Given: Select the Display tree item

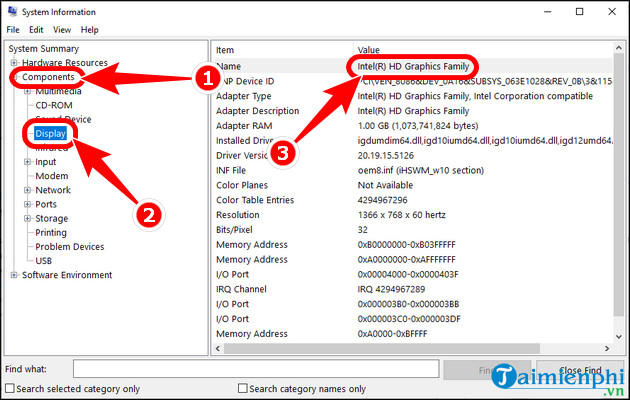Looking at the screenshot, I should pyautogui.click(x=50, y=133).
